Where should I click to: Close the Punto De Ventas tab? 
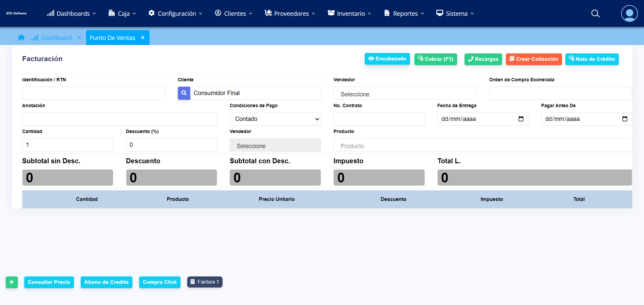click(143, 38)
